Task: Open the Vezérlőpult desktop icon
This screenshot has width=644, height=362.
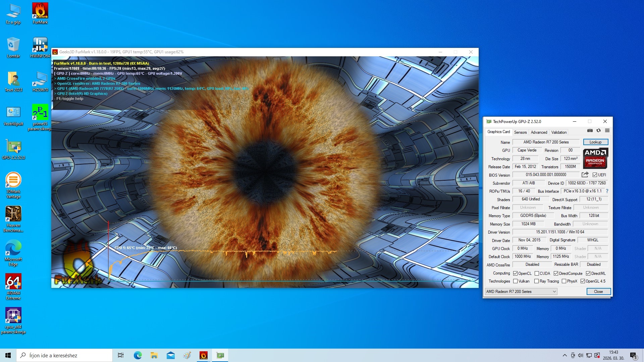Action: (x=13, y=115)
